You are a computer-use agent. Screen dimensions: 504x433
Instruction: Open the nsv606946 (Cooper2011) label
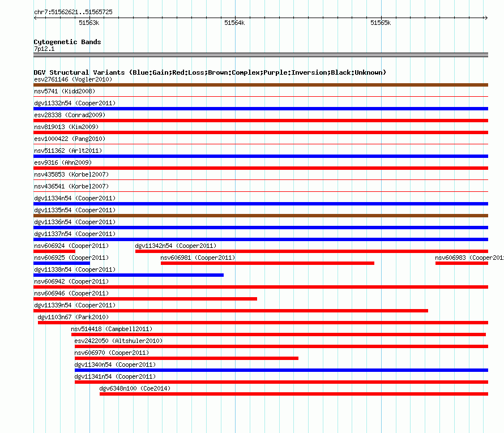pyautogui.click(x=71, y=293)
